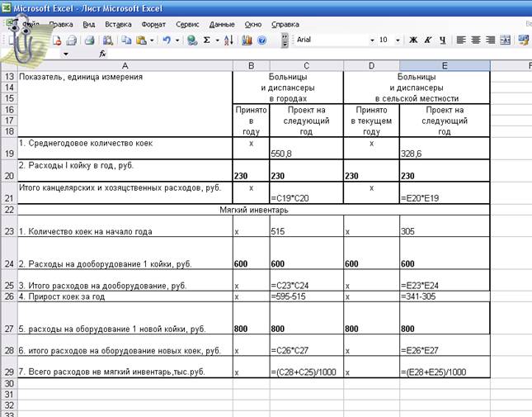Select cell with formula =595-515
532x417 pixels.
coord(306,296)
